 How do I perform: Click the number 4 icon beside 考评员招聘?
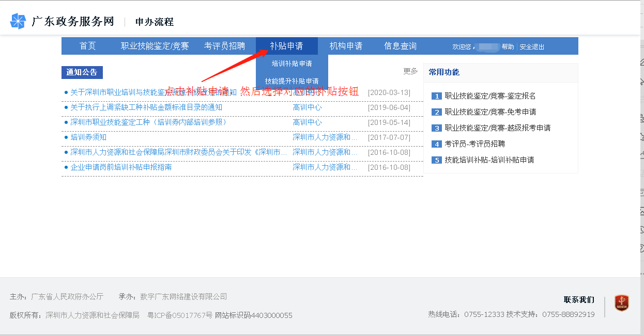point(437,144)
